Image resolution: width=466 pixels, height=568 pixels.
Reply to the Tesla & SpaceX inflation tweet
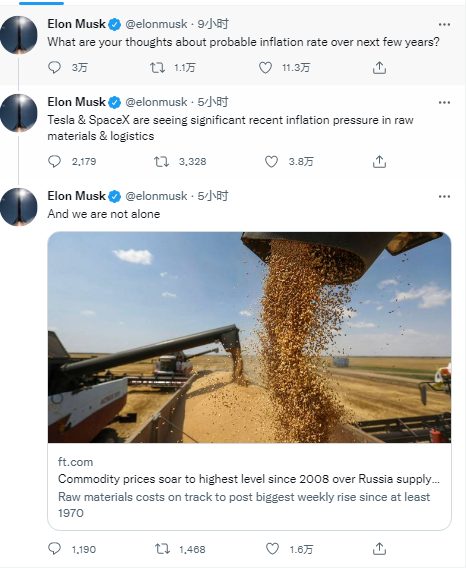54,162
